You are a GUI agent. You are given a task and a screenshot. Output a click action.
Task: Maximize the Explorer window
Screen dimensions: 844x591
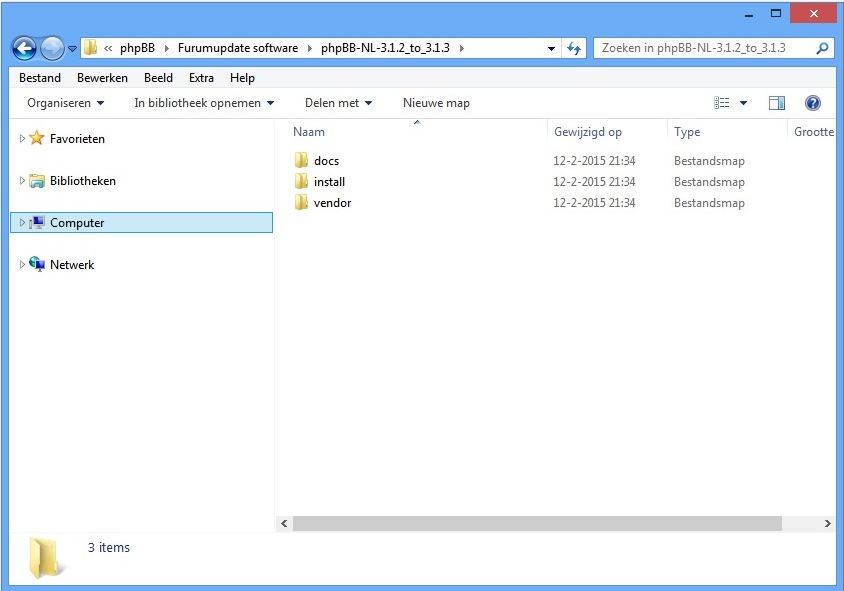[776, 13]
